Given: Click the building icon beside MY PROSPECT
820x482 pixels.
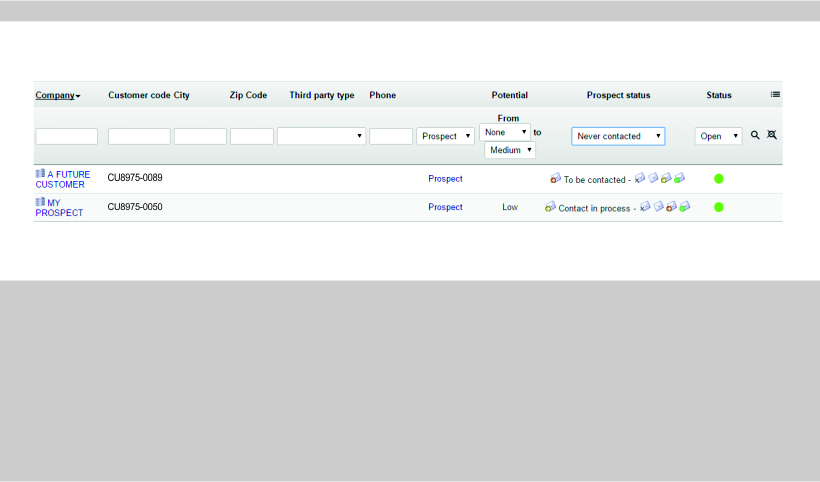Looking at the screenshot, I should [x=41, y=202].
